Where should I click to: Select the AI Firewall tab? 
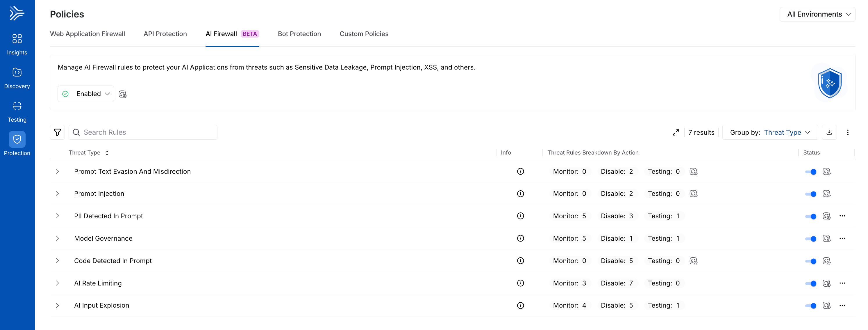[x=232, y=34]
